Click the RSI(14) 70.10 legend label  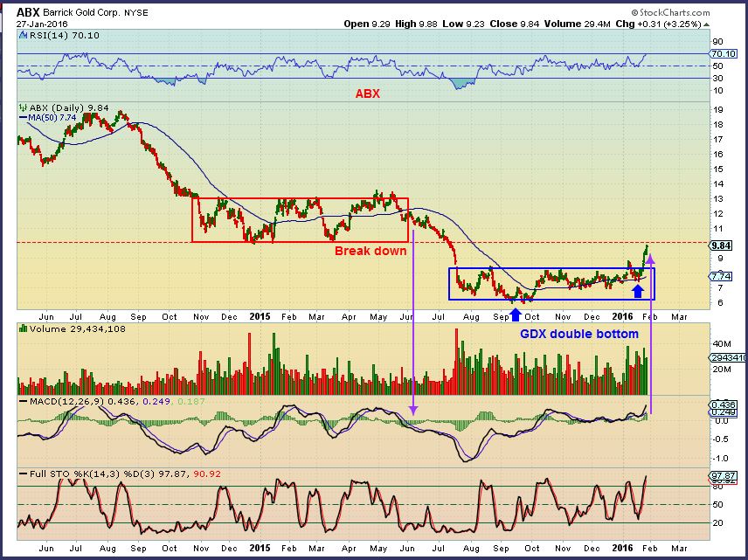click(x=65, y=35)
